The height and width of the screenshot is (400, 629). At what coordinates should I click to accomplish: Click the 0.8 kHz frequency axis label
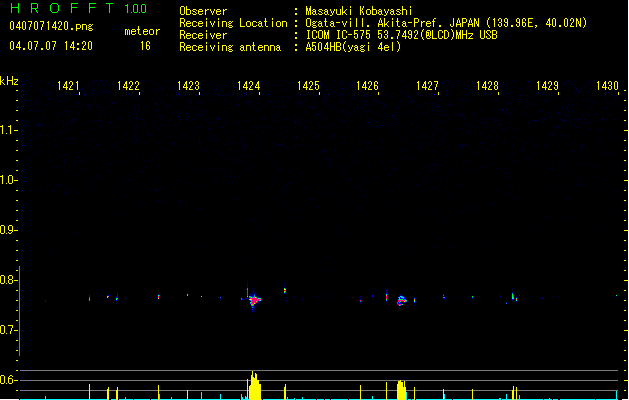[x=8, y=280]
